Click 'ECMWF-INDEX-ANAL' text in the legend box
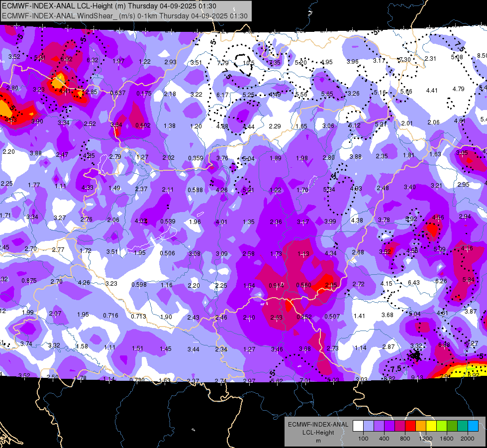The width and height of the screenshot is (487, 448). [x=318, y=425]
